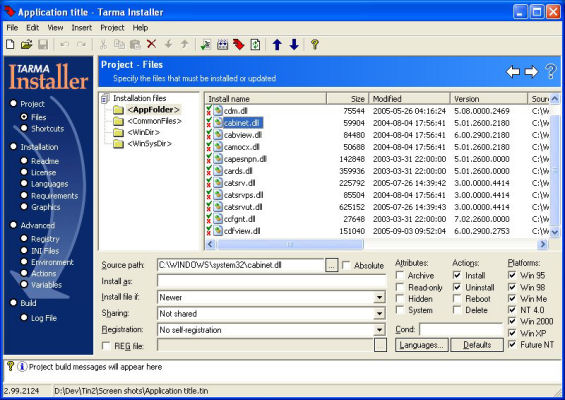This screenshot has width=565, height=400.
Task: Open the View menu
Action: (x=55, y=28)
